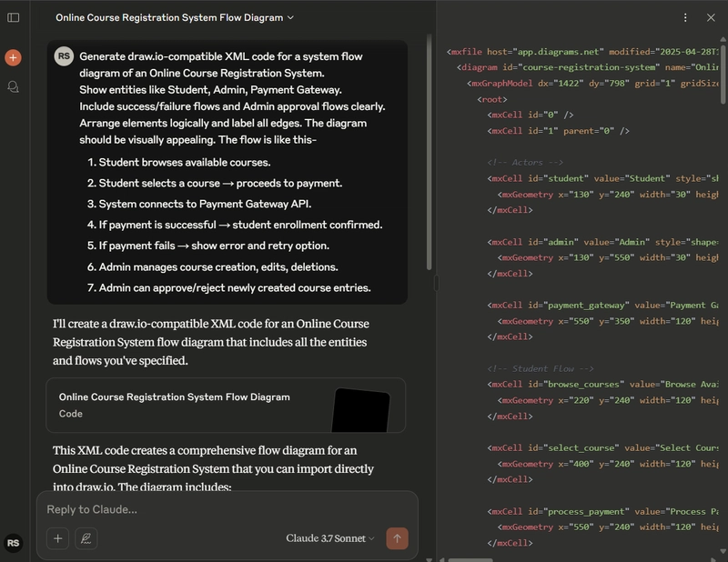Open the chats history icon

click(13, 86)
